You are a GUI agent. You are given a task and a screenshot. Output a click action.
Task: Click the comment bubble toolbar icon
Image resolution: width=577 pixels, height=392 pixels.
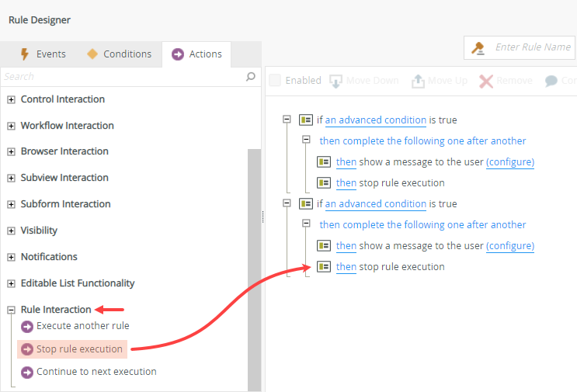point(551,81)
